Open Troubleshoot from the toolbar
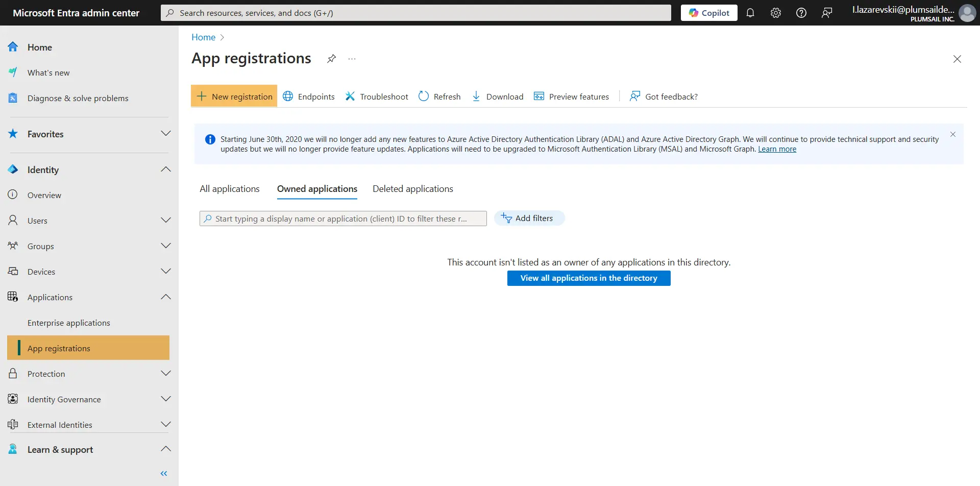This screenshot has width=980, height=486. [377, 96]
